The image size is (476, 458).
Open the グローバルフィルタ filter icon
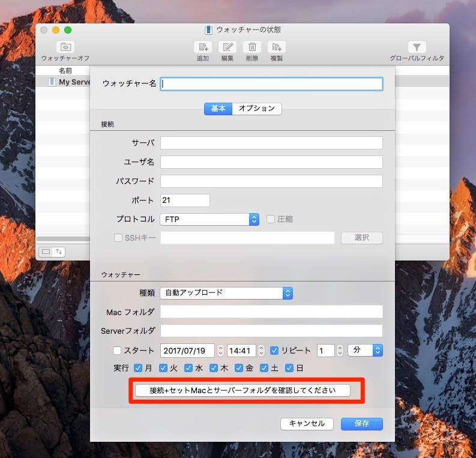click(x=417, y=47)
